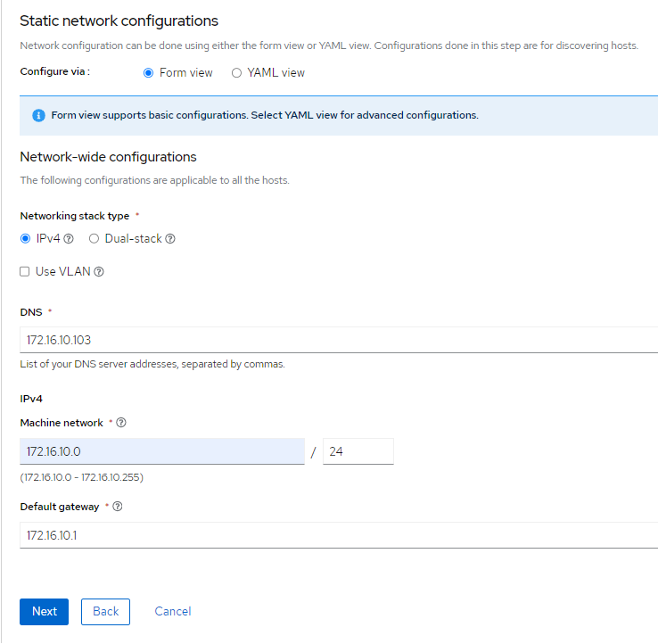Image resolution: width=658 pixels, height=644 pixels.
Task: Open Default gateway help icon
Action: coord(118,507)
